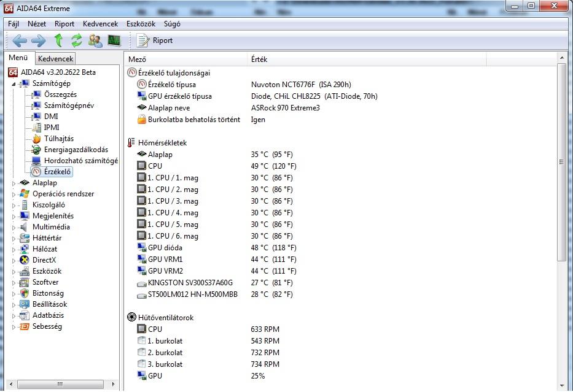The height and width of the screenshot is (392, 573).
Task: Click the sidebar horizontal scrollbar right arrow
Action: (x=113, y=384)
